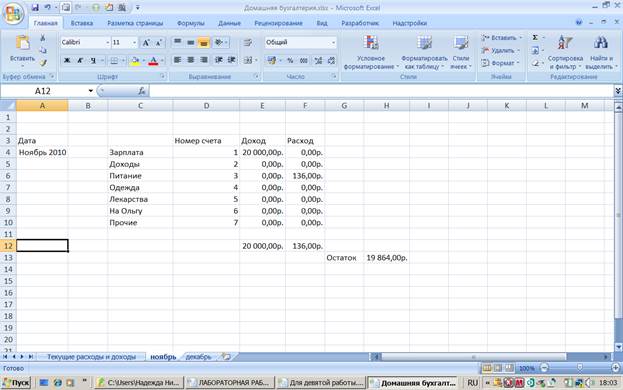Apply percent style to cells
Image resolution: width=623 pixels, height=390 pixels.
coord(290,60)
